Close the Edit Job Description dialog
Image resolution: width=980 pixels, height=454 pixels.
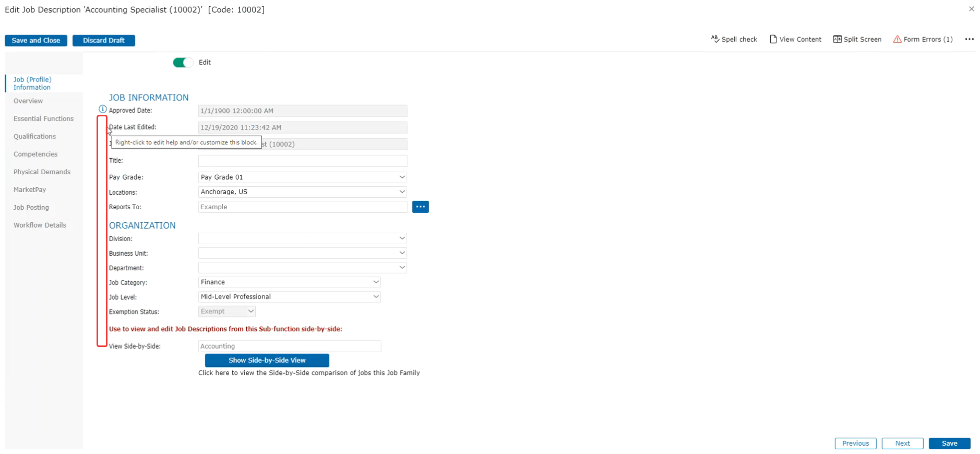(x=971, y=9)
